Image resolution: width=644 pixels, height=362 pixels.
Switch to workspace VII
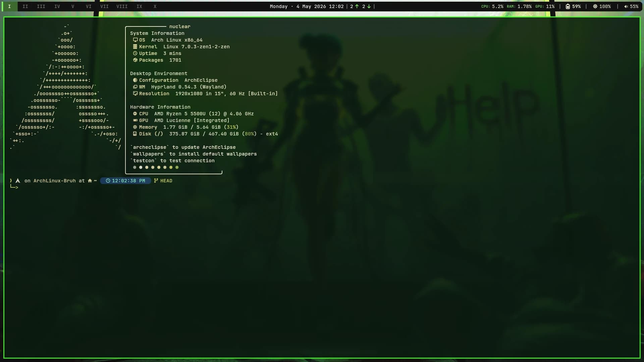point(104,6)
